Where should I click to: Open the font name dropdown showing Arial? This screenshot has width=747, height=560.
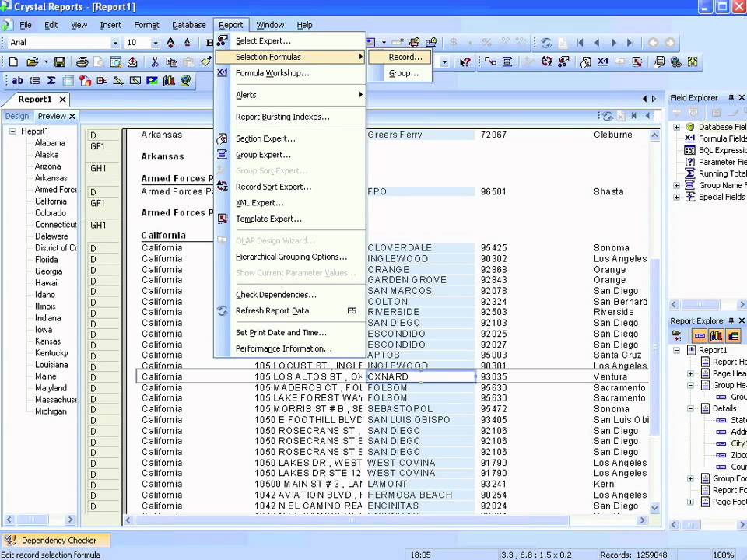click(x=115, y=43)
